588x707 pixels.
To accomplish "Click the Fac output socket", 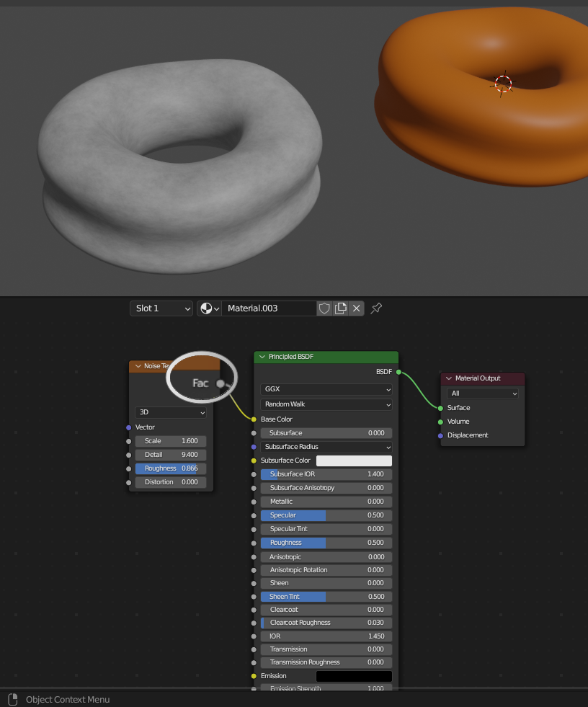I will point(220,383).
